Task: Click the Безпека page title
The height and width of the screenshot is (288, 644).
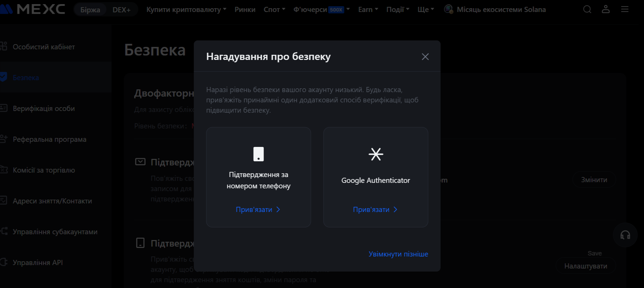Action: [x=155, y=50]
